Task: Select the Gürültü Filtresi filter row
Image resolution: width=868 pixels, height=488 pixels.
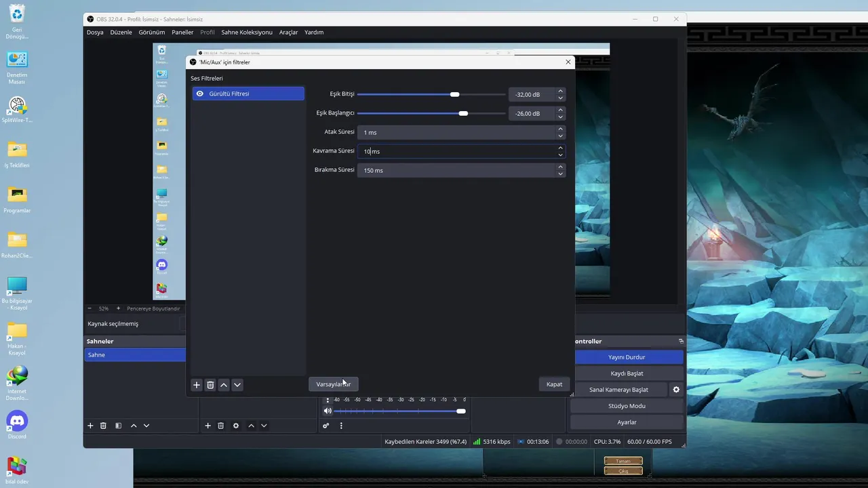Action: coord(248,94)
